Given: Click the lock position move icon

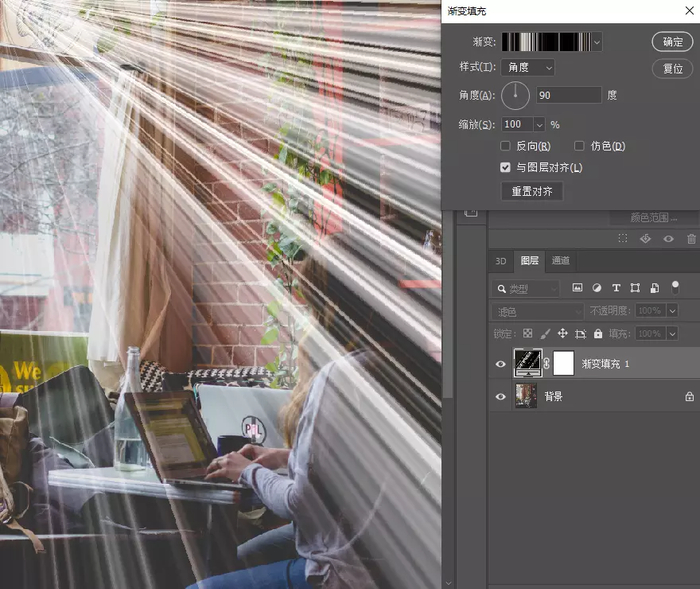Looking at the screenshot, I should pyautogui.click(x=562, y=334).
